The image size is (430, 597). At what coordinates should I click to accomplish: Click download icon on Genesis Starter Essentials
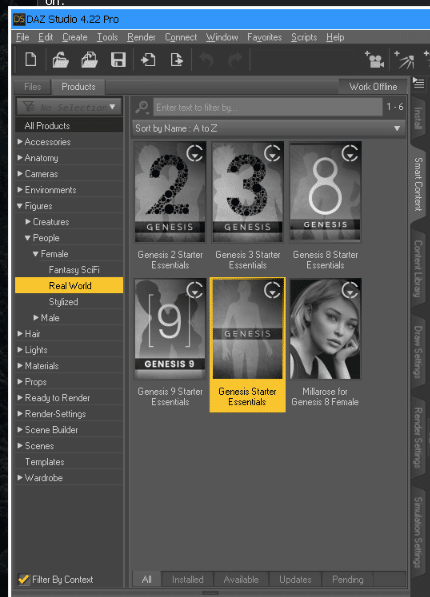pyautogui.click(x=272, y=290)
